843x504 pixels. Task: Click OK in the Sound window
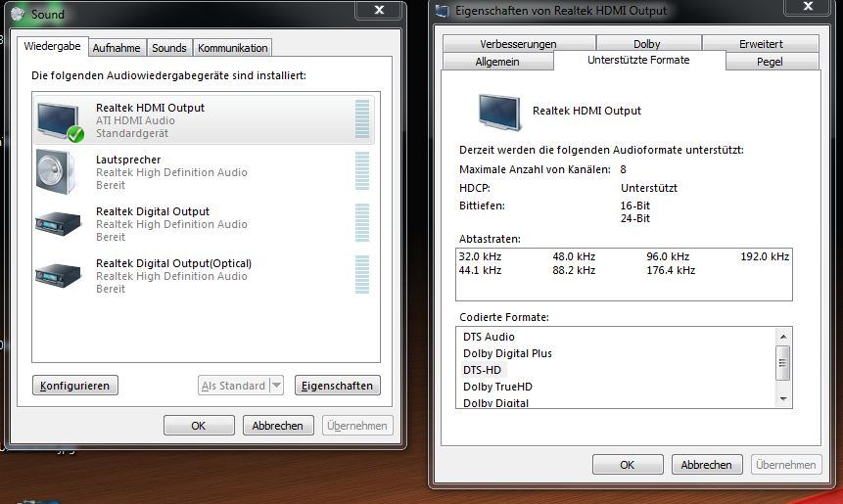click(199, 426)
